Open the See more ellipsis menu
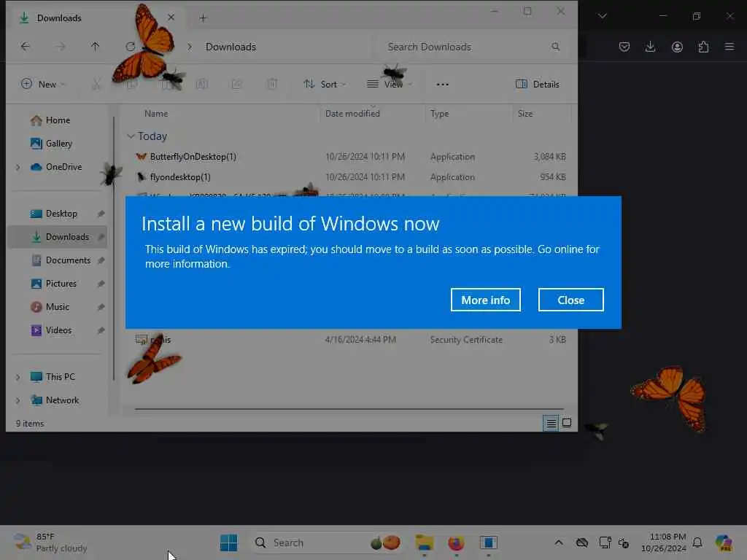This screenshot has width=747, height=560. click(x=443, y=85)
